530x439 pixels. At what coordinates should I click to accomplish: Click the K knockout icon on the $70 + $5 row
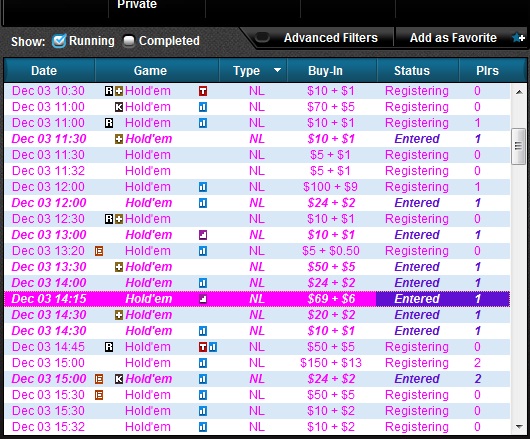(119, 107)
